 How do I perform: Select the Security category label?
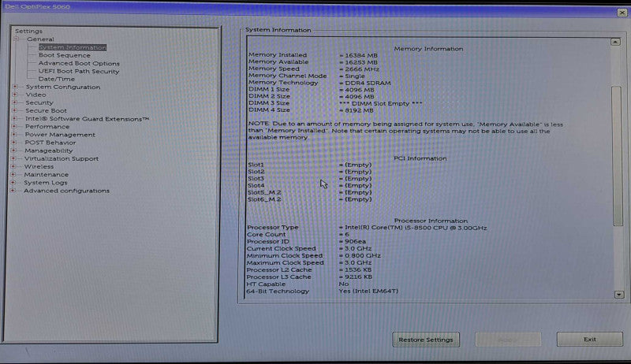click(x=39, y=102)
